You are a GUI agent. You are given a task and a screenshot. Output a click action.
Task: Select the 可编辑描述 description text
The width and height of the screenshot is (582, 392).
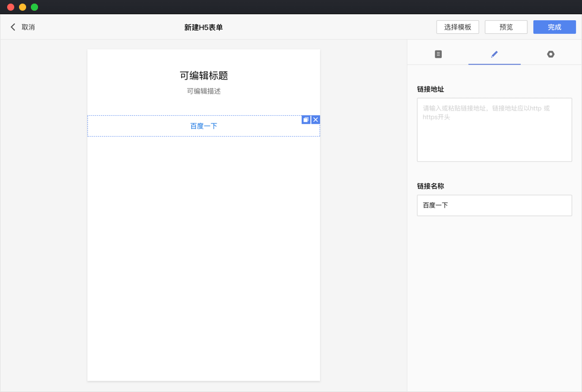(x=204, y=91)
